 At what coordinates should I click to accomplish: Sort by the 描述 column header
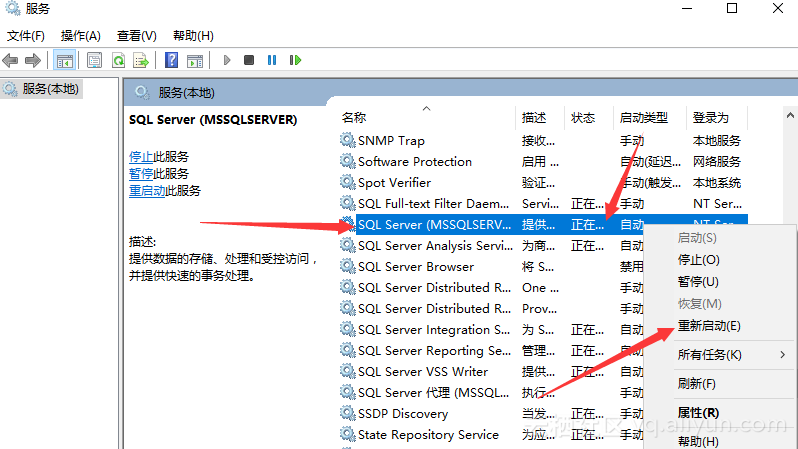click(534, 118)
